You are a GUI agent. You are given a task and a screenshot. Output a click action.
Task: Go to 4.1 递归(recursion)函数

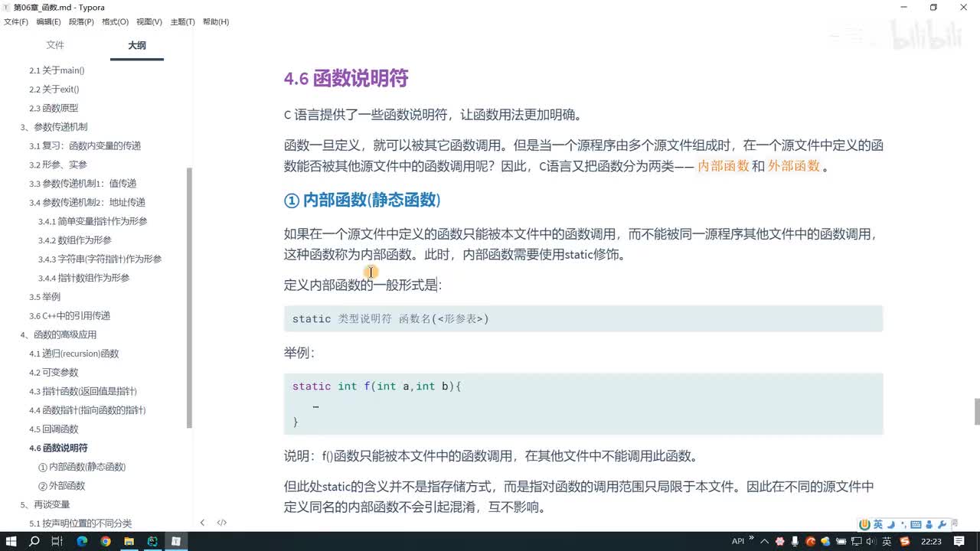pyautogui.click(x=74, y=354)
